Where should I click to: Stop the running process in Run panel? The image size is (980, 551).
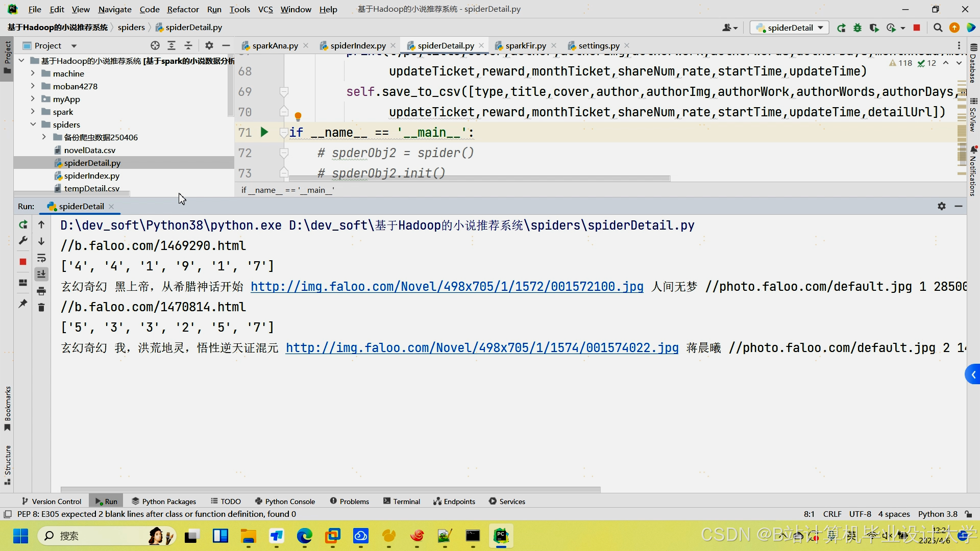22,262
